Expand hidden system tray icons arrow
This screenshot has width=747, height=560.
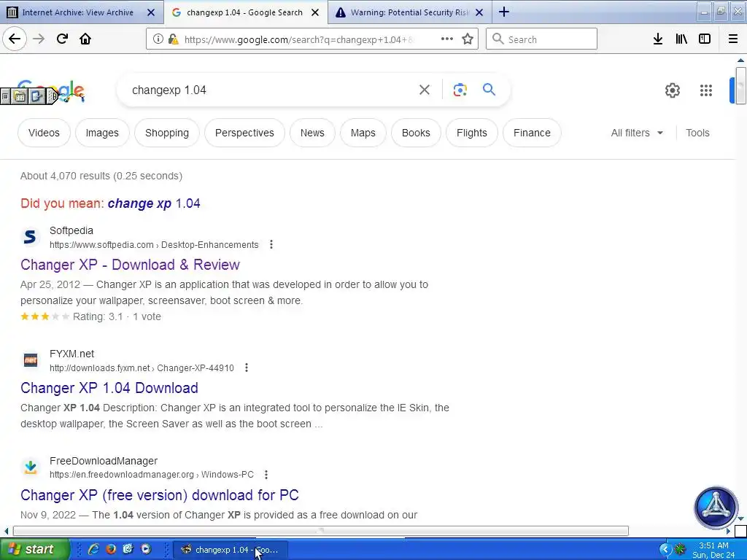tap(665, 550)
